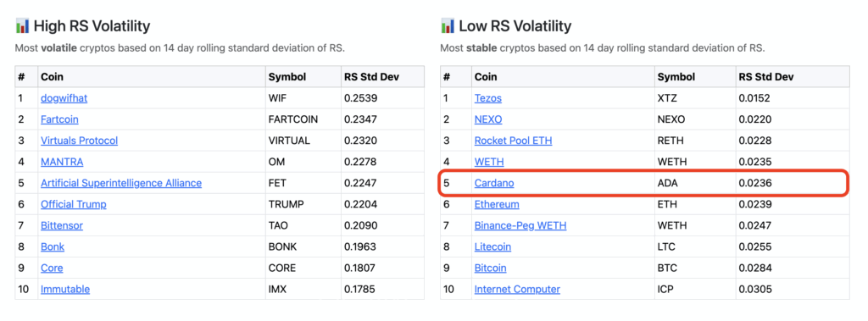Open the Bitcoin coin link
Viewport: 868px width, 321px height.
491,268
